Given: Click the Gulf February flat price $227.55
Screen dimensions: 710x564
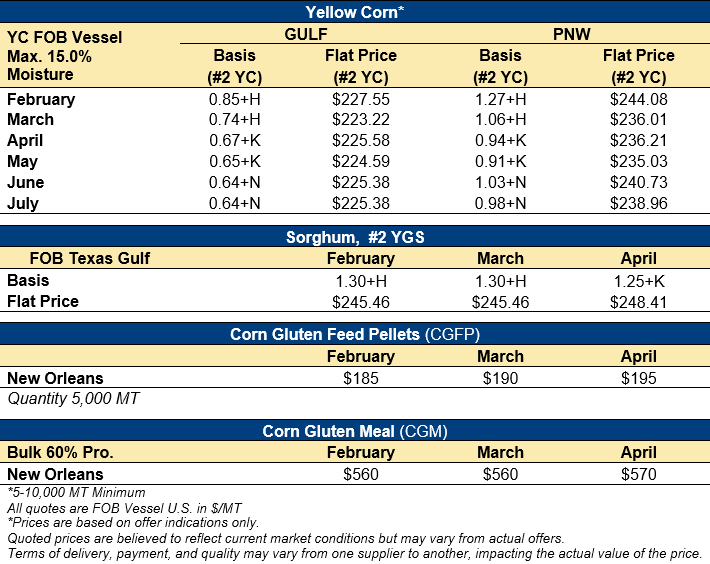Looking at the screenshot, I should click(361, 99).
